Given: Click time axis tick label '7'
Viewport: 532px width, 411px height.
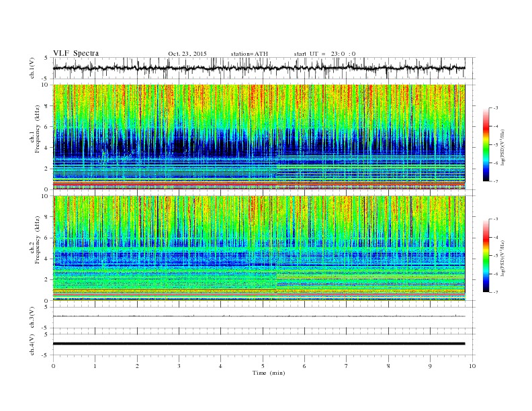Looking at the screenshot, I should point(347,366).
